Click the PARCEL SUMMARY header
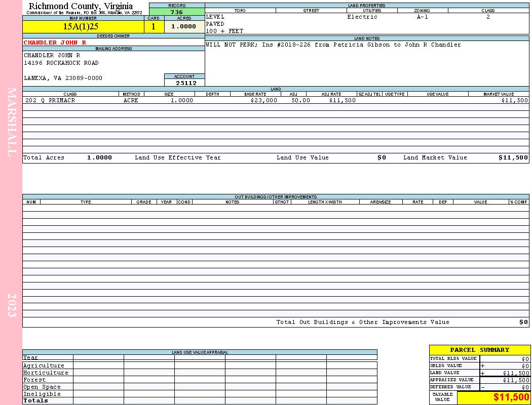 (x=479, y=350)
